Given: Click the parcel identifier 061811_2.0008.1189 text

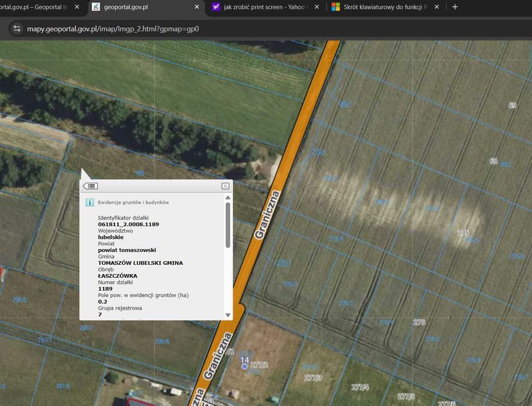Looking at the screenshot, I should (x=128, y=224).
